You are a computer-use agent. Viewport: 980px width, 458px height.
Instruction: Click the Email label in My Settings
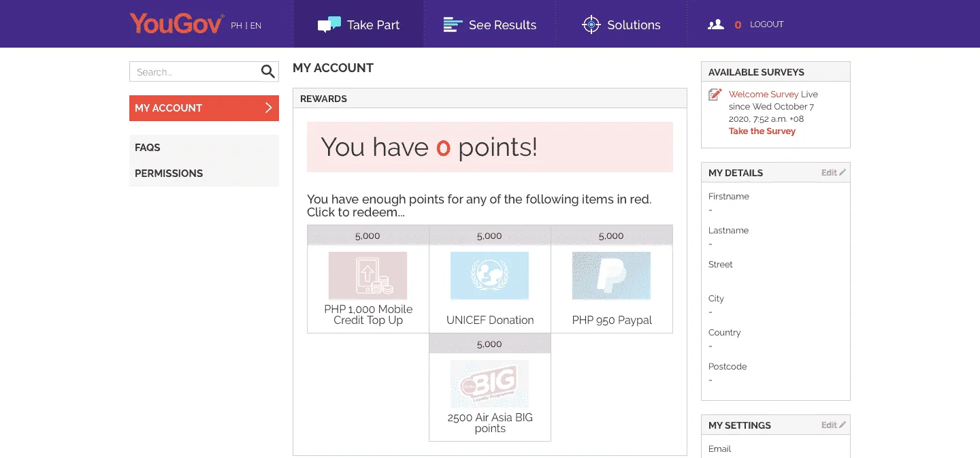click(x=720, y=448)
